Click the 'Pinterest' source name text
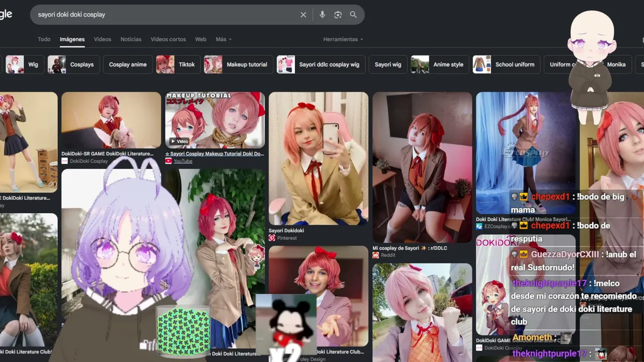The height and width of the screenshot is (362, 644). (287, 238)
